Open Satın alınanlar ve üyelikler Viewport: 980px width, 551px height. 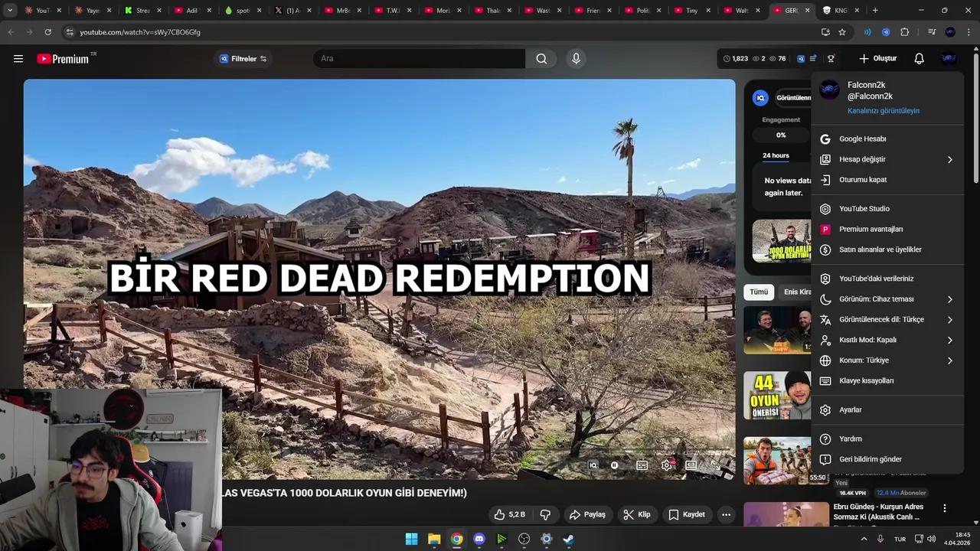[x=887, y=249]
